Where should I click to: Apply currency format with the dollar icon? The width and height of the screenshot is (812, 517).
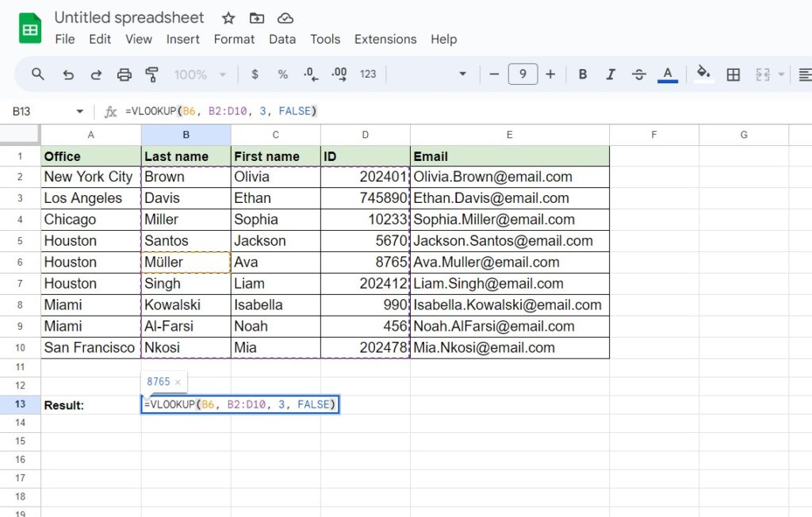(x=255, y=74)
